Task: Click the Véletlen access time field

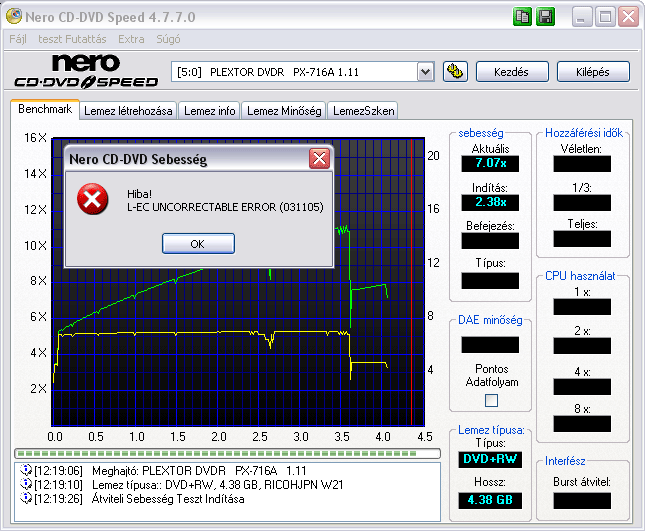Action: [x=582, y=164]
